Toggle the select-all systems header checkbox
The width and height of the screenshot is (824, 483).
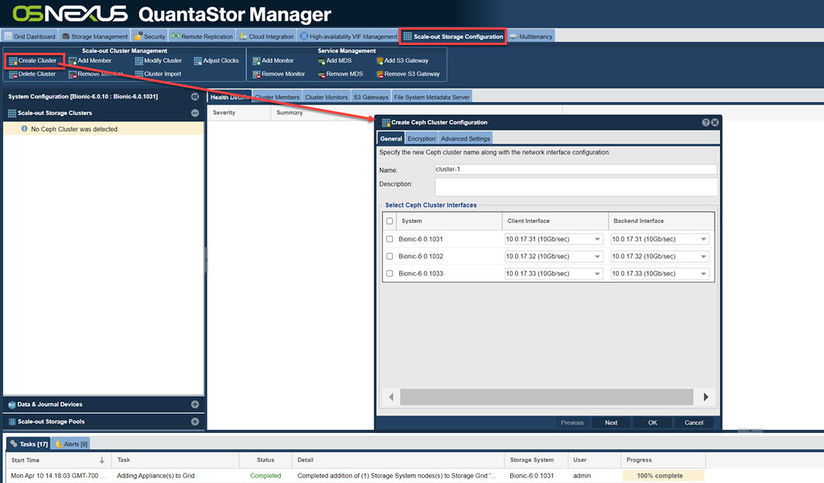(x=389, y=221)
